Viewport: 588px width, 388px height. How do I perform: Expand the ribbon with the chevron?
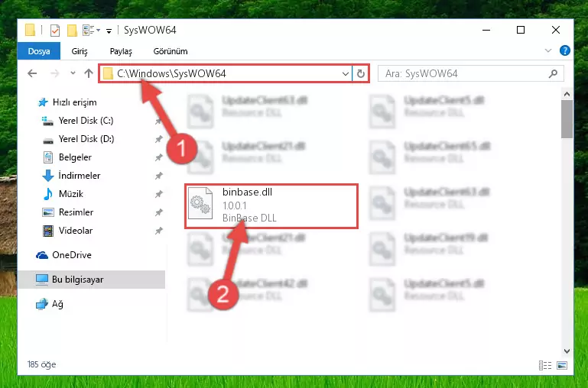coord(548,50)
